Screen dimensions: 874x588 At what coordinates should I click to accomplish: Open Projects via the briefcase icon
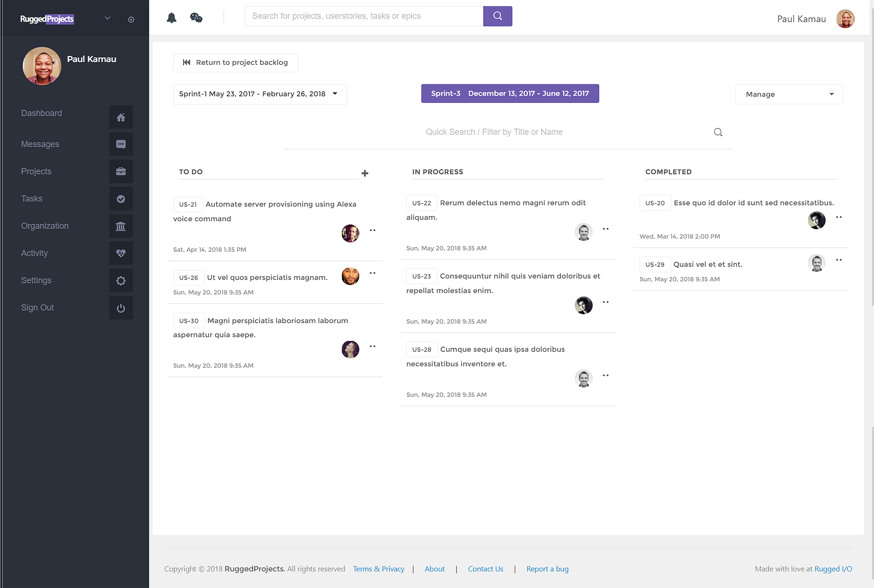121,172
